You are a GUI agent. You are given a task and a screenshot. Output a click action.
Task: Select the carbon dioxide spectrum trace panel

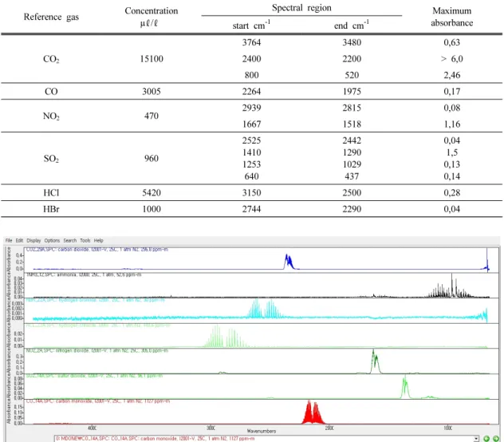click(x=262, y=260)
